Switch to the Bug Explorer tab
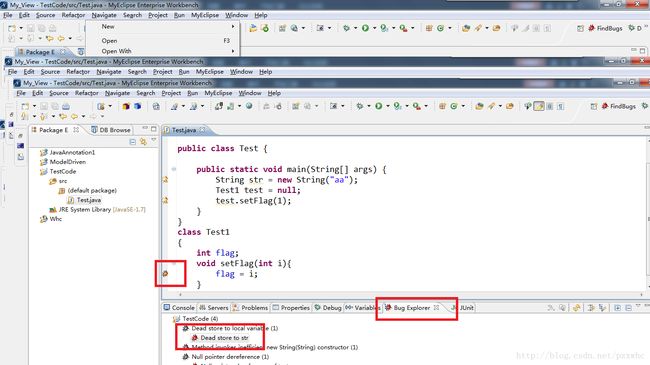650x365 pixels. point(412,308)
